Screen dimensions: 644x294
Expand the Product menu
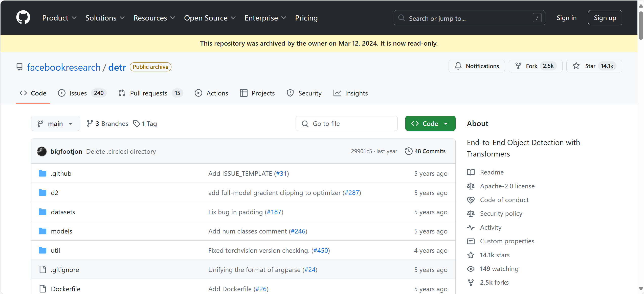coord(59,18)
